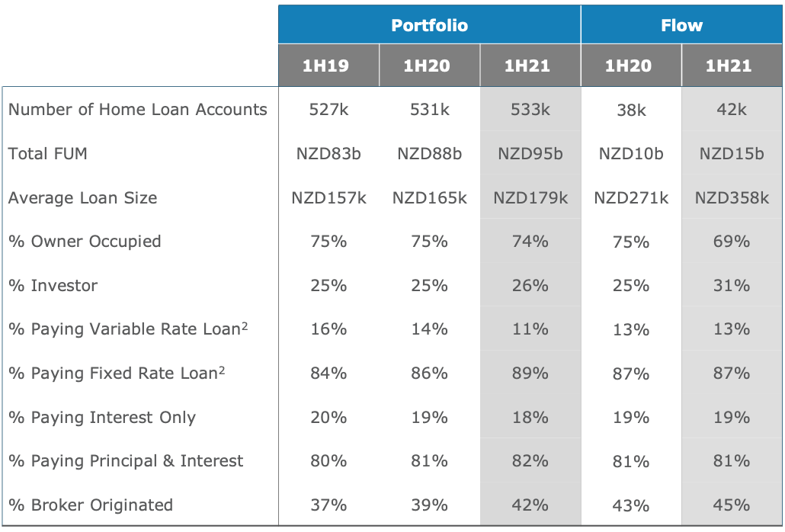Click the Flow column group header
This screenshot has width=785, height=532.
681,25
